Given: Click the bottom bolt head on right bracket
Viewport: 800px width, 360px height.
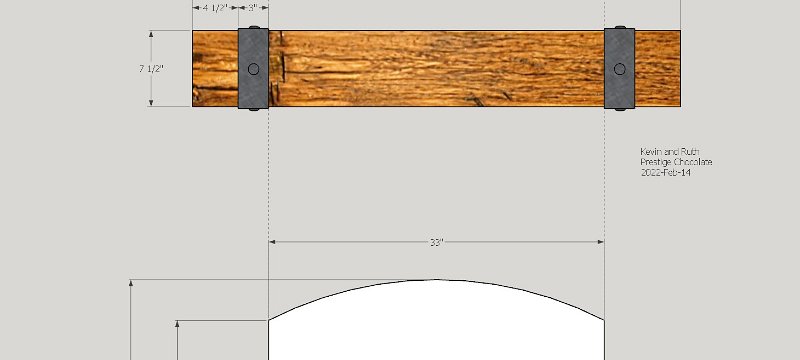Looking at the screenshot, I should (619, 109).
